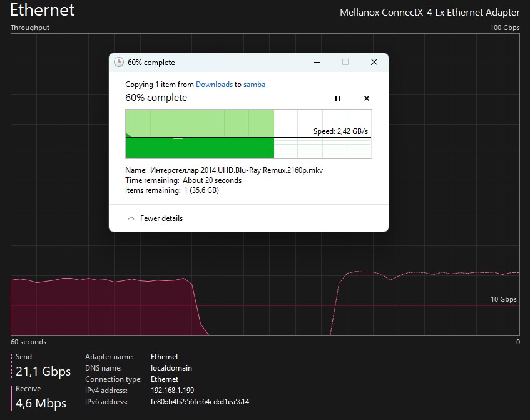Viewport: 530px width, 420px height.
Task: Click the IPv6 address fe80 value
Action: [200, 402]
